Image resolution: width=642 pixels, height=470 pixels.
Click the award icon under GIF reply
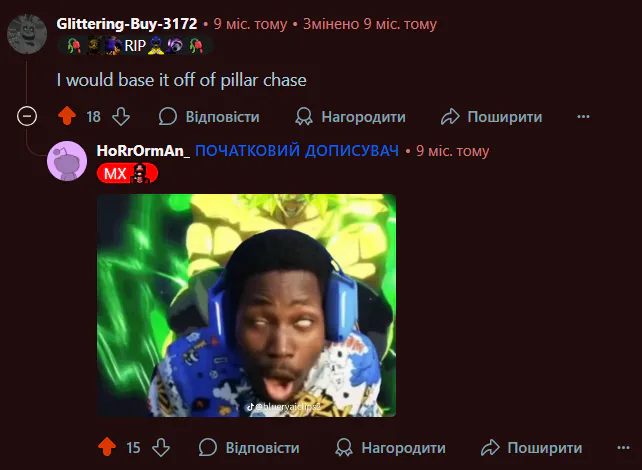coord(344,447)
